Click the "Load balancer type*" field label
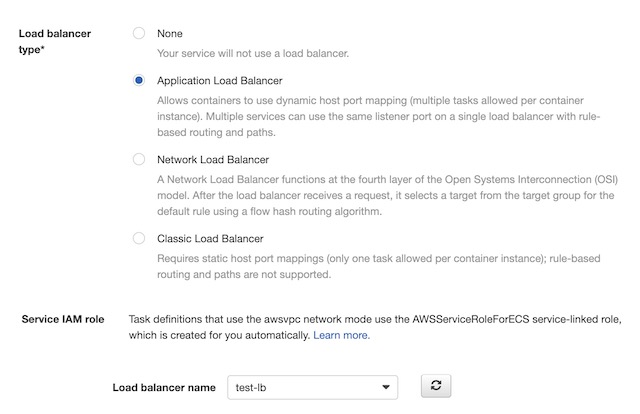Viewport: 640px width, 414px height. point(55,41)
